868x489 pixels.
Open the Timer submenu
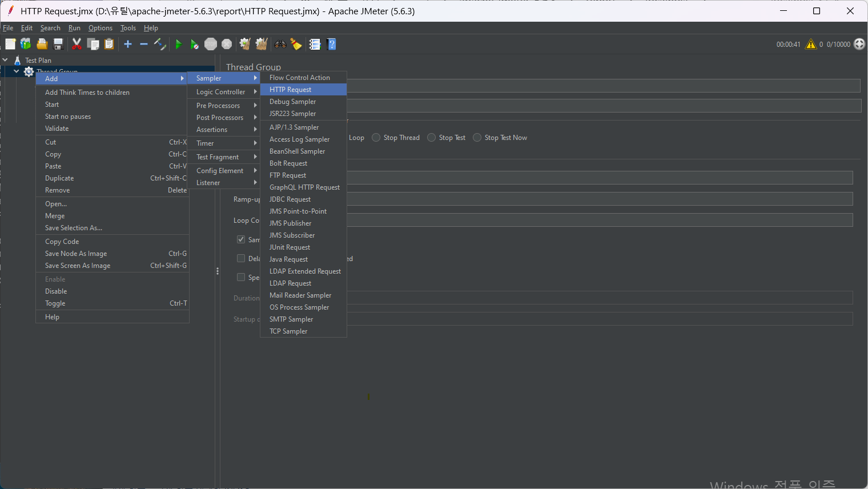(224, 143)
